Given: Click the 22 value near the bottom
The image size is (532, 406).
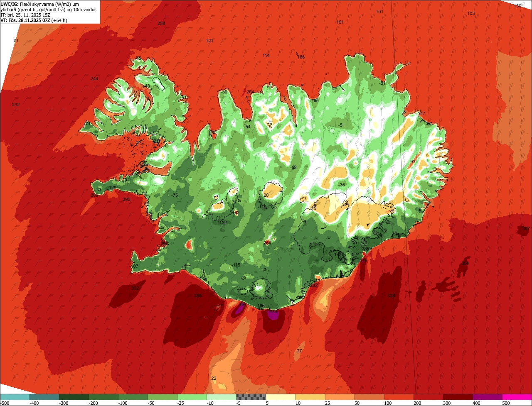Looking at the screenshot, I should click(214, 378).
